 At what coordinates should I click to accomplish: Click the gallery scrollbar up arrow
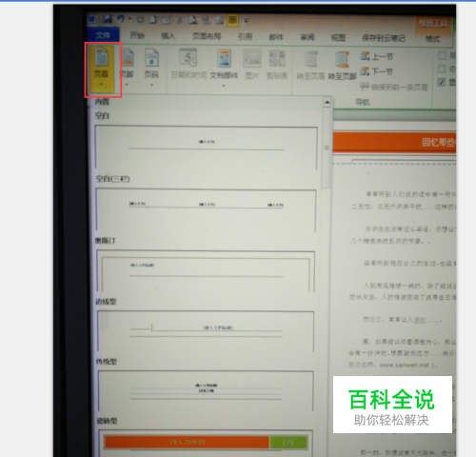coord(327,102)
